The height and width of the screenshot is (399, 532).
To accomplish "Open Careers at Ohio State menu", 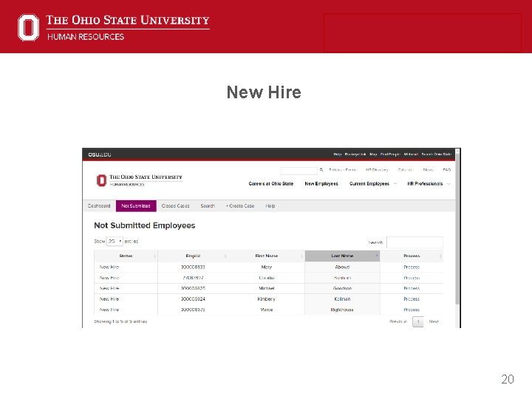I will [x=270, y=184].
